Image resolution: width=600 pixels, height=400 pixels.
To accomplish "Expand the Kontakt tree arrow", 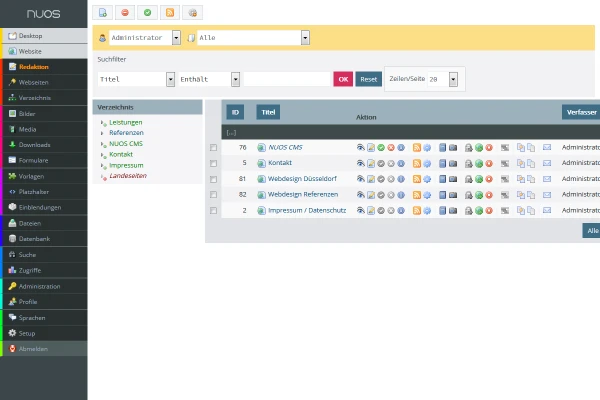I will 103,155.
